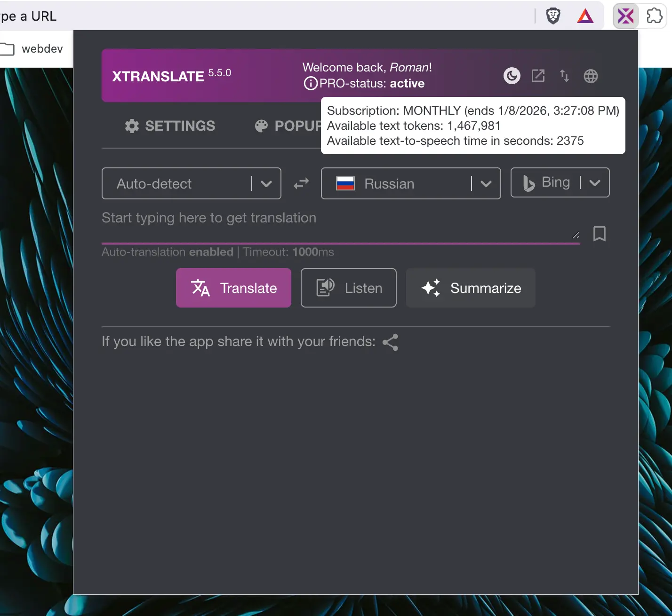Click the globe icon for translation history
The height and width of the screenshot is (616, 672).
(x=591, y=76)
